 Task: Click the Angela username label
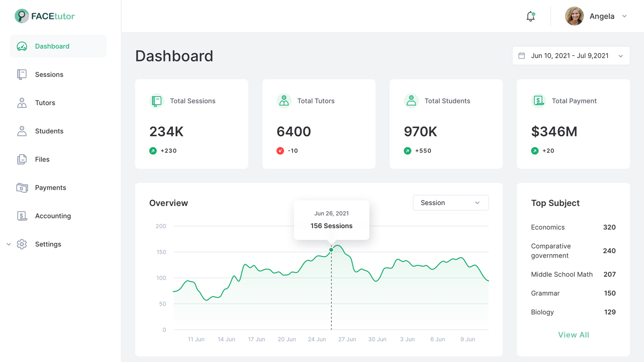tap(602, 16)
